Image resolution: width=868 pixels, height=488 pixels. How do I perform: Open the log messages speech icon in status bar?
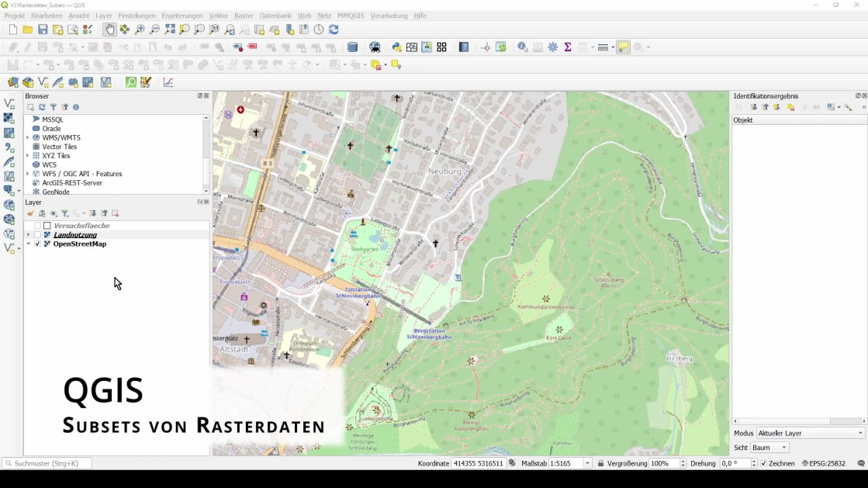click(x=861, y=464)
